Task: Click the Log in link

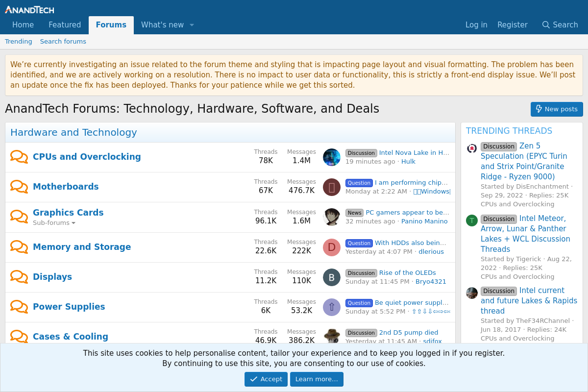Action: [476, 25]
